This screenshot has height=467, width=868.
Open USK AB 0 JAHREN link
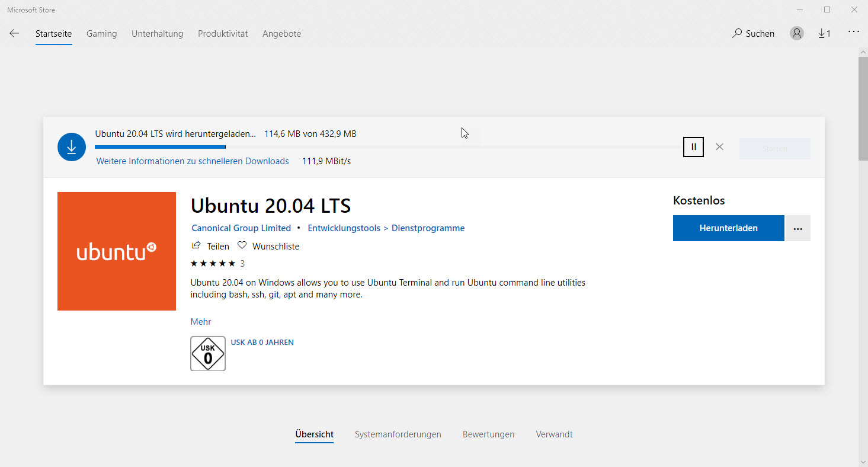tap(262, 343)
